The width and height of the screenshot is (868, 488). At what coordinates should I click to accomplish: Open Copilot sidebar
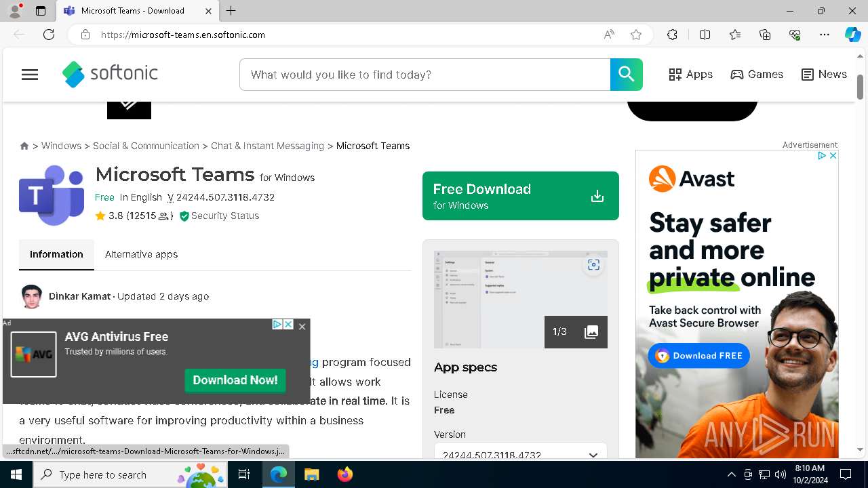tap(852, 35)
